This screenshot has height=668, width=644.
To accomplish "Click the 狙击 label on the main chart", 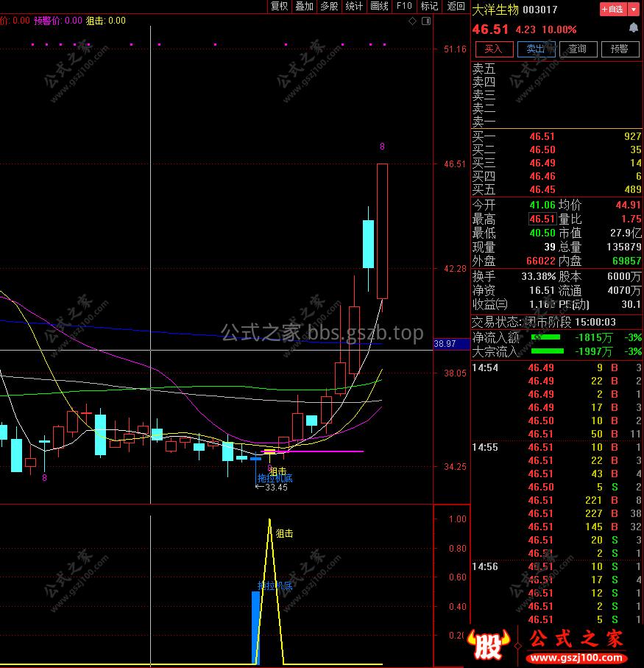I will click(x=278, y=471).
